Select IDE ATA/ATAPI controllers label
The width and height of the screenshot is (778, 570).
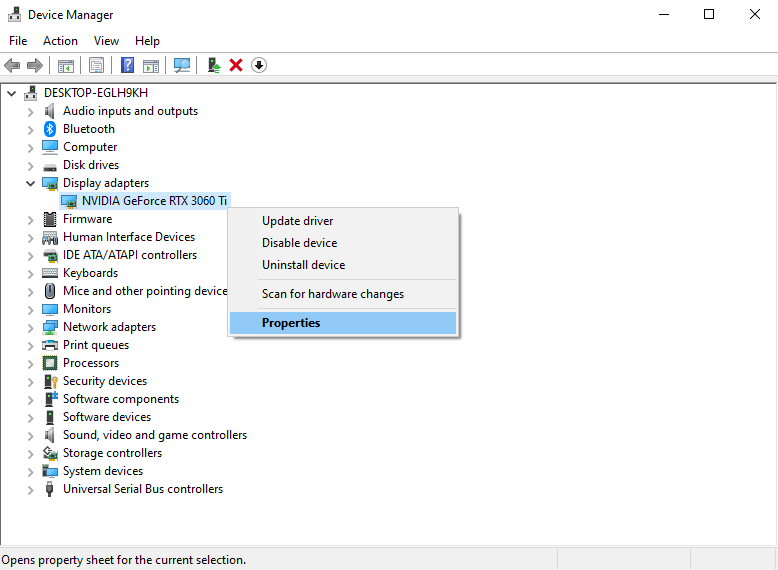coord(130,255)
